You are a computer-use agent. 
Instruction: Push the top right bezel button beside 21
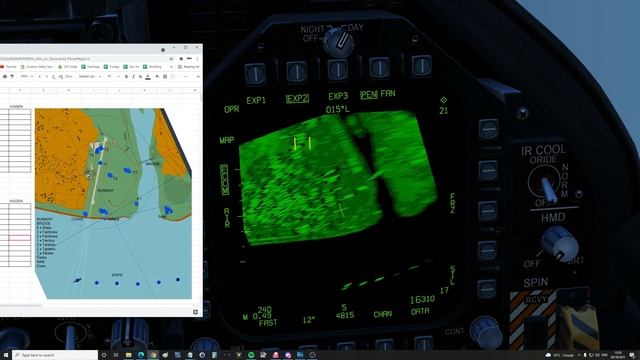tap(488, 129)
